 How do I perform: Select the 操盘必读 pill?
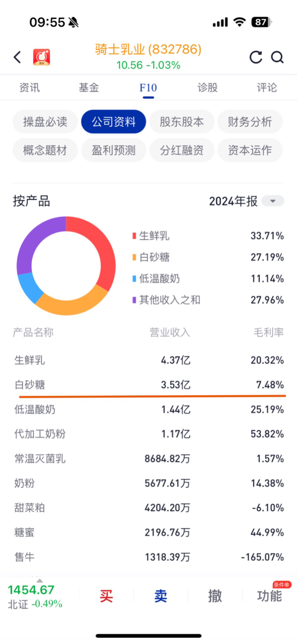coord(45,122)
